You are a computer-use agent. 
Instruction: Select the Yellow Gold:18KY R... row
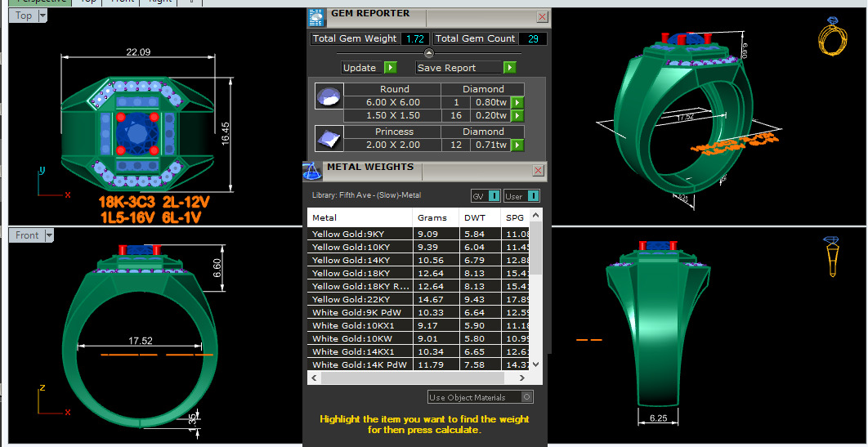418,286
